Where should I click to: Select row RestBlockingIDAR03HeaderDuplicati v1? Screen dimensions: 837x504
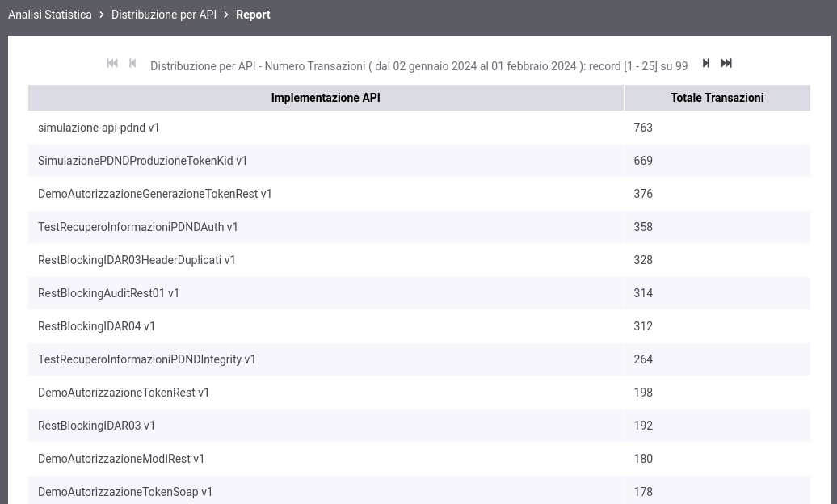(x=419, y=260)
